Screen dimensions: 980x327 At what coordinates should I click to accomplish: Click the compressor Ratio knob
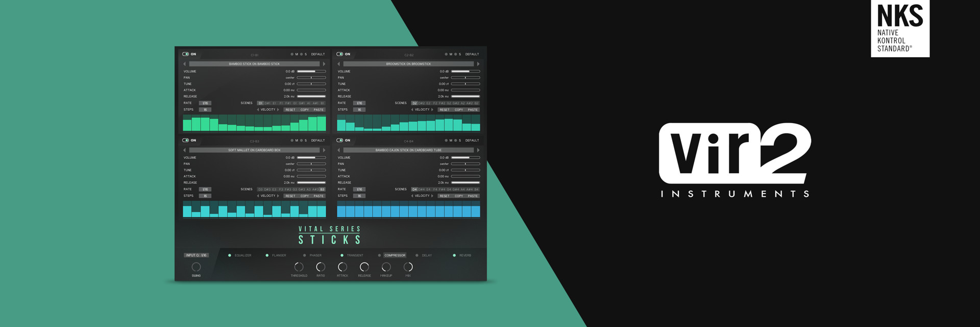[321, 267]
